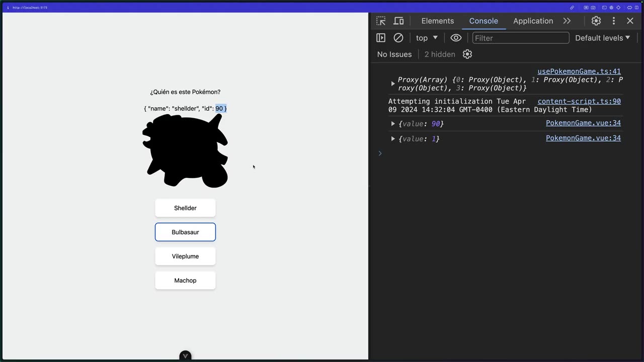Click the shellder JSON debug text
The image size is (644, 362).
click(185, 109)
